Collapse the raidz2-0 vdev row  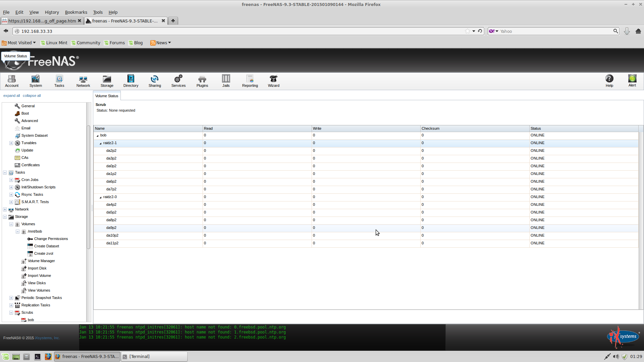coord(100,197)
